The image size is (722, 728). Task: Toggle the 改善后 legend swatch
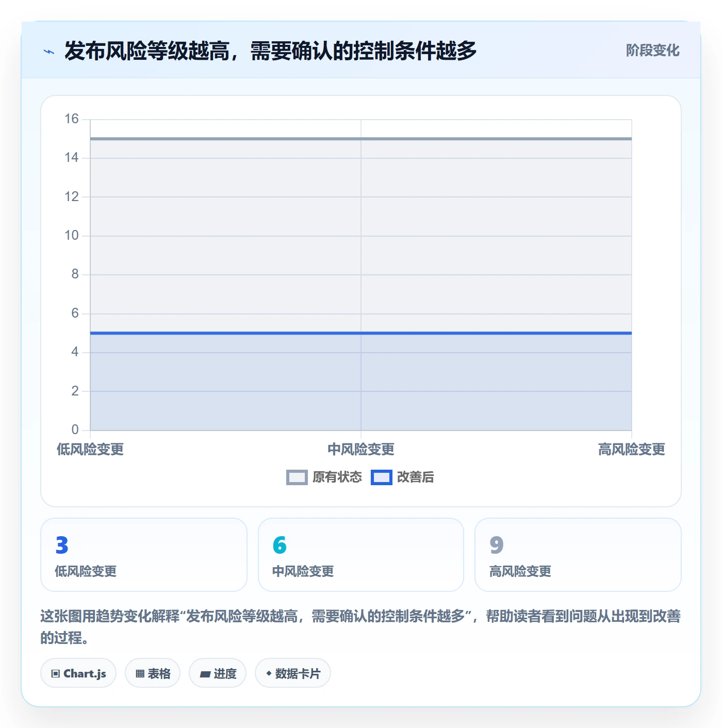381,477
